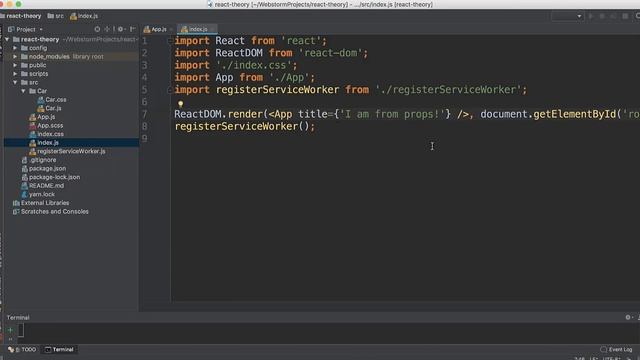Click the Terminal panel header label
Image resolution: width=640 pixels, height=360 pixels.
[18, 317]
